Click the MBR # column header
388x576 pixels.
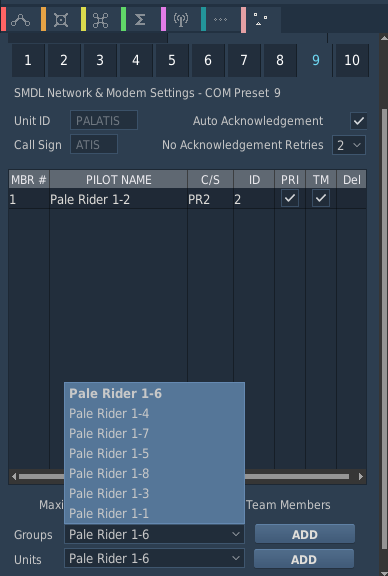coord(29,180)
